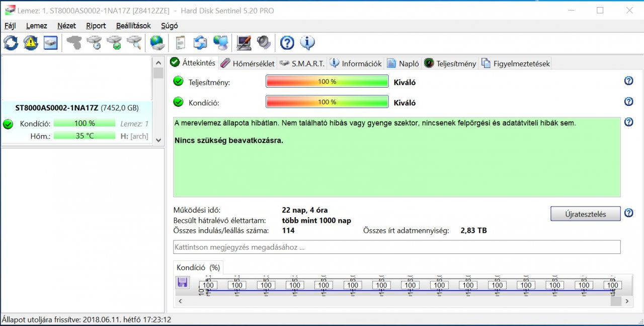Click the H: [arch] drive label

(x=134, y=136)
